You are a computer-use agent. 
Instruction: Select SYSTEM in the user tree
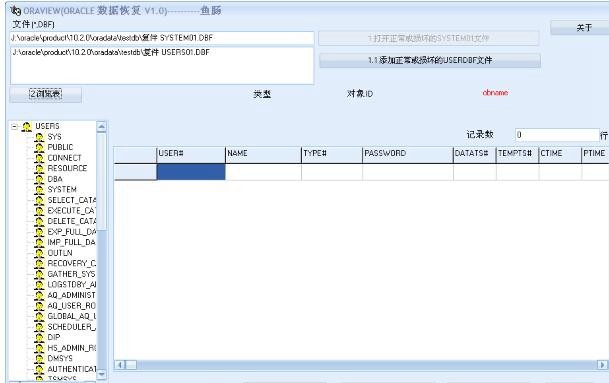[62, 190]
